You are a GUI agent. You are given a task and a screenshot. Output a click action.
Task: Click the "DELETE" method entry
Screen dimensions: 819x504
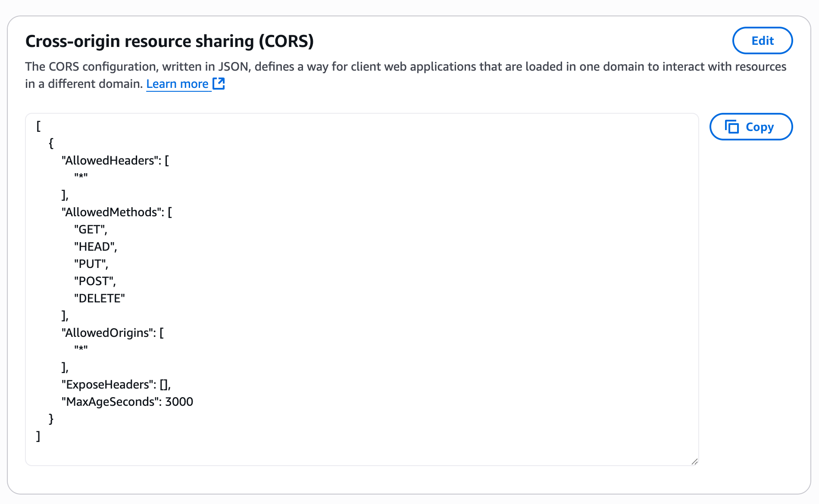click(100, 298)
